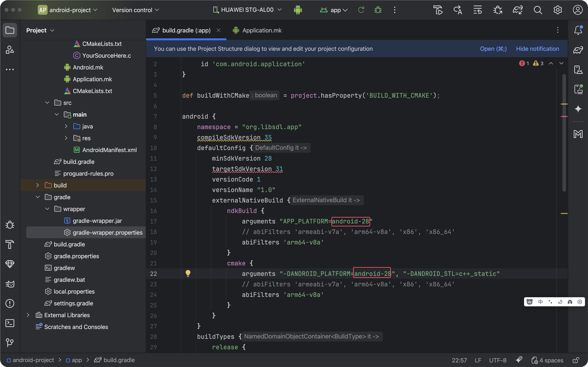Open the HUAWEI STG-AL00 device dropdown

click(x=247, y=10)
